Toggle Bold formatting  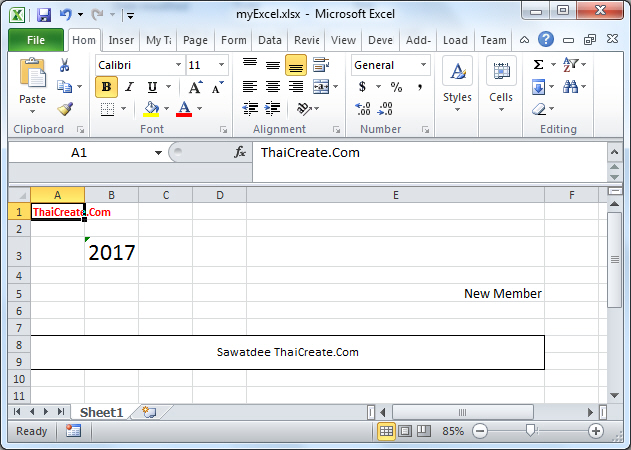point(106,87)
